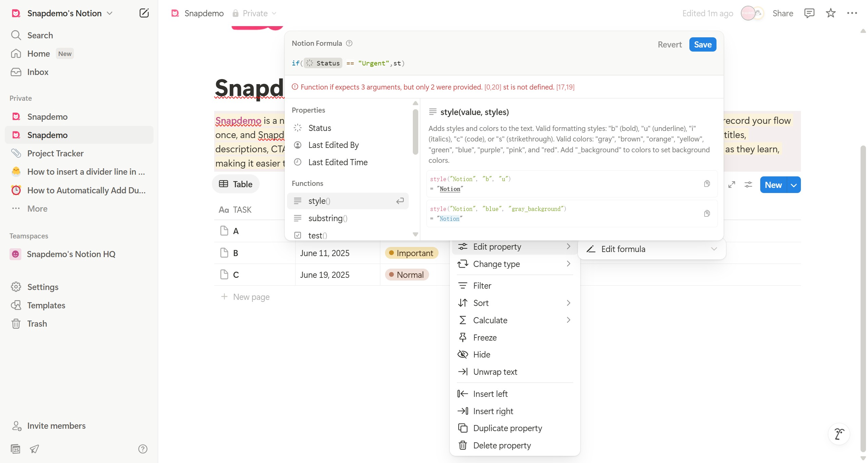Screen dimensions: 868x463
Task: Click Invite members
Action: click(79, 426)
